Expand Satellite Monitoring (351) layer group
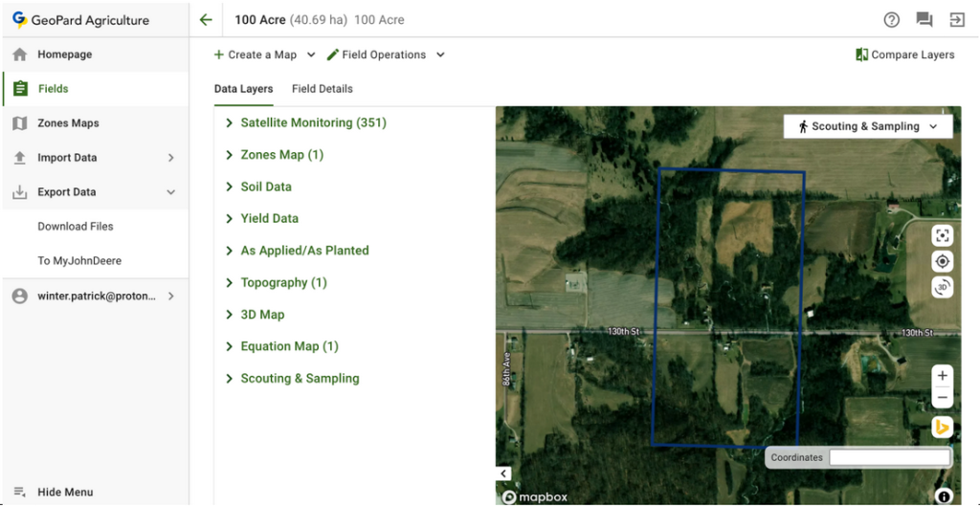Screen dimensions: 980x506 coord(313,123)
